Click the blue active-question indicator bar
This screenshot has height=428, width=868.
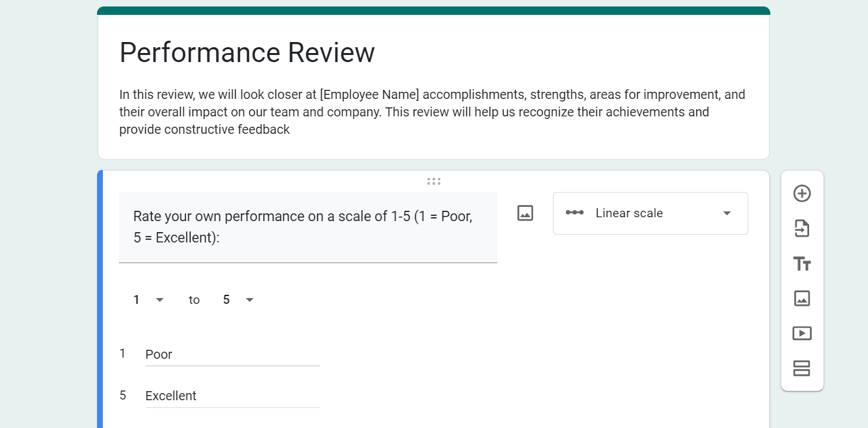pyautogui.click(x=100, y=299)
